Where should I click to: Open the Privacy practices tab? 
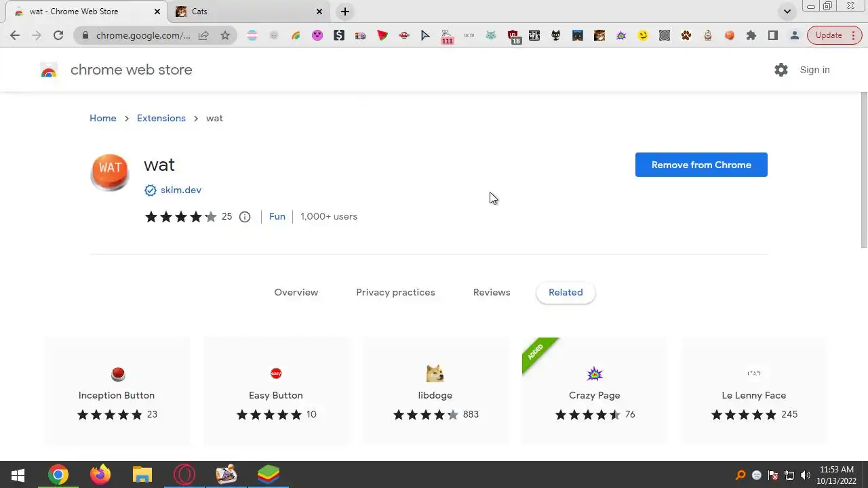(x=395, y=292)
